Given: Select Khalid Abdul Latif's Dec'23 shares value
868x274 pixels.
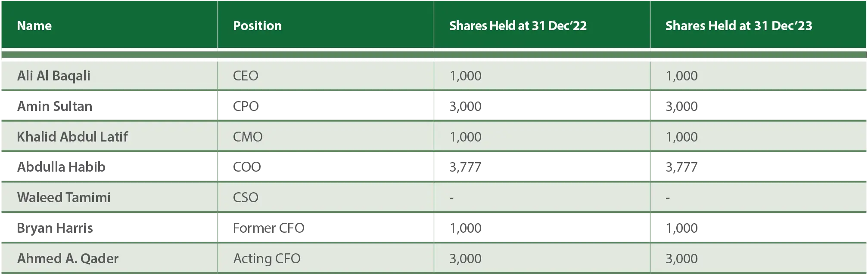Looking at the screenshot, I should coord(681,137).
